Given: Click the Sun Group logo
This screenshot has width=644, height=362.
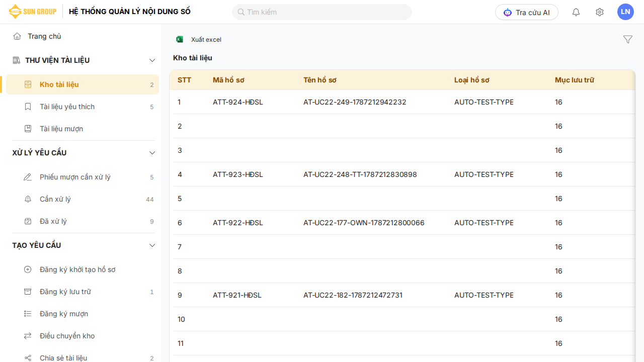Looking at the screenshot, I should point(33,12).
